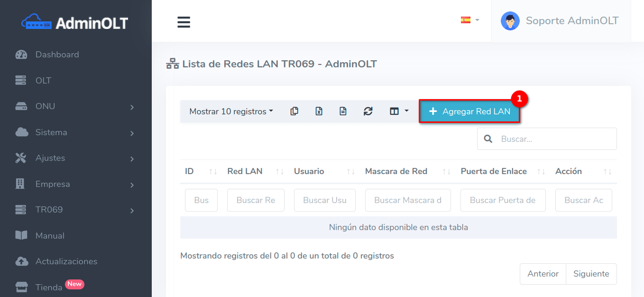Expand the TR069 sidebar submenu

[x=75, y=210]
